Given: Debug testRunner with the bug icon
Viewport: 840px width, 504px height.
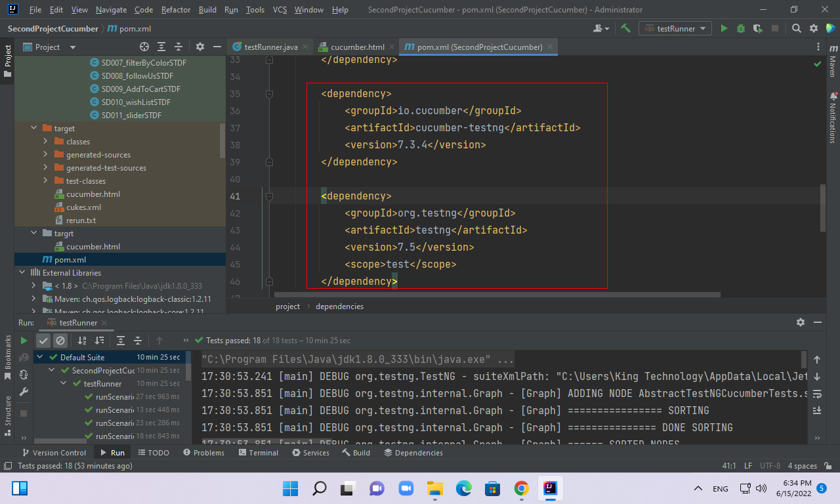Looking at the screenshot, I should (x=741, y=28).
